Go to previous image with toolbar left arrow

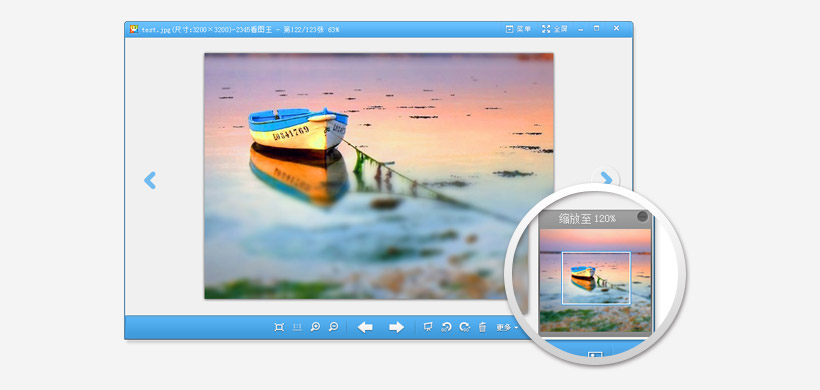point(365,327)
